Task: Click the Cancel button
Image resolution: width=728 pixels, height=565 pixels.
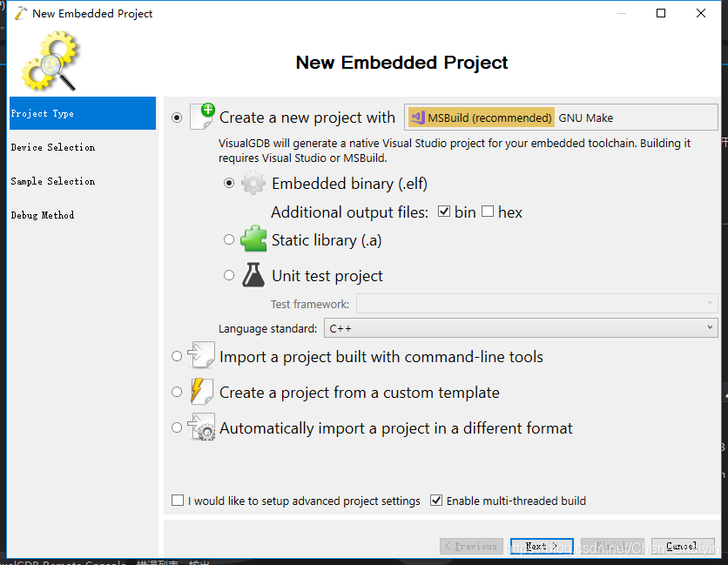Action: click(683, 546)
